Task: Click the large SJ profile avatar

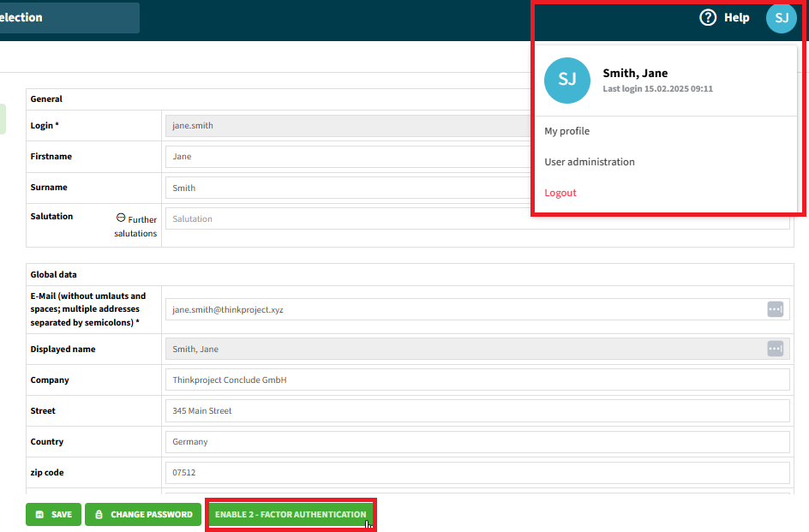Action: pyautogui.click(x=567, y=81)
